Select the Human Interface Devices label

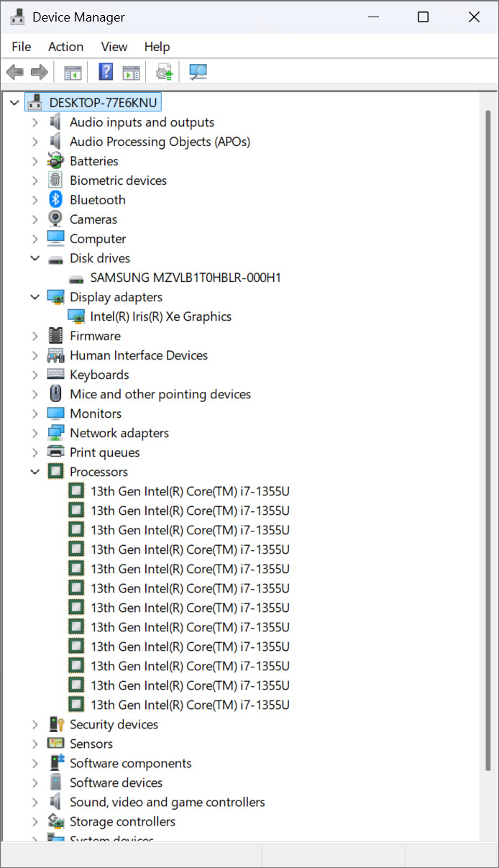(139, 355)
